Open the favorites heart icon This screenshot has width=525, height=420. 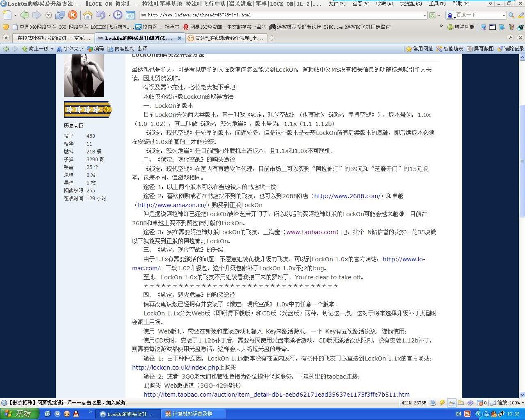coord(5,27)
